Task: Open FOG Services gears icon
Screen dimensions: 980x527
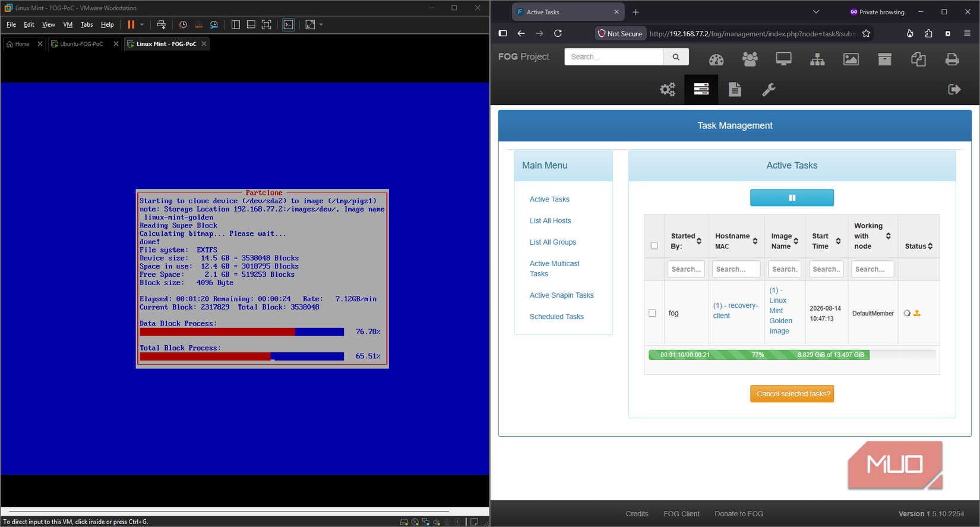Action: point(668,90)
